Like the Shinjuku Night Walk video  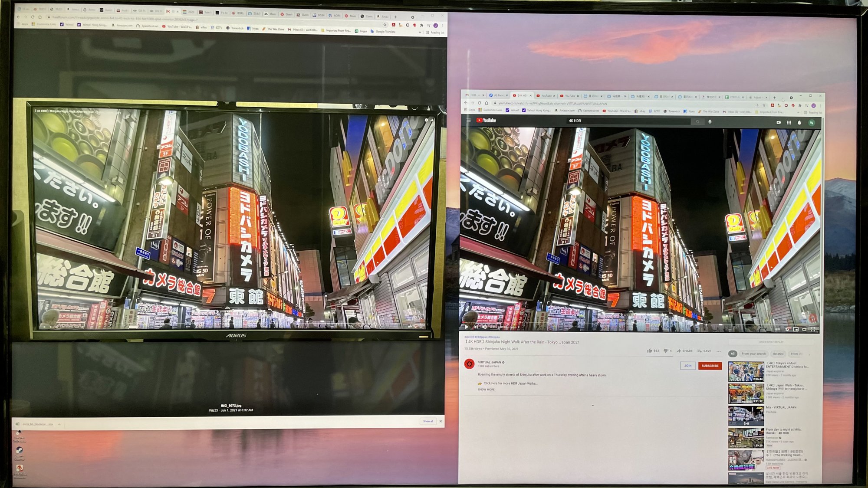(650, 350)
